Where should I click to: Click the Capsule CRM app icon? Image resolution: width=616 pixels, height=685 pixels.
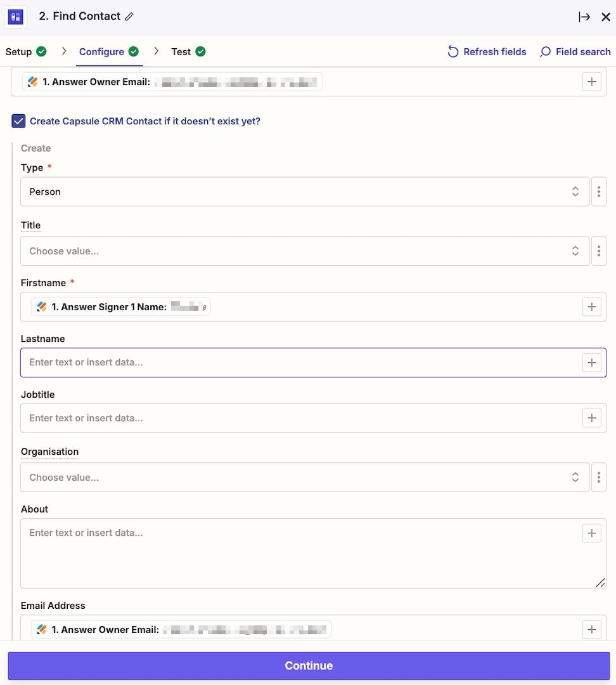(x=16, y=17)
